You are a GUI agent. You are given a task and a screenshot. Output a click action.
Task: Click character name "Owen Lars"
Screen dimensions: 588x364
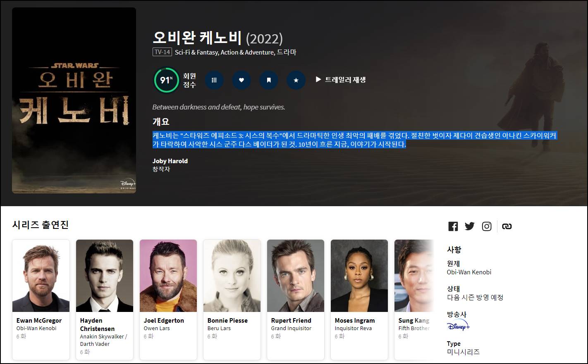click(x=157, y=328)
